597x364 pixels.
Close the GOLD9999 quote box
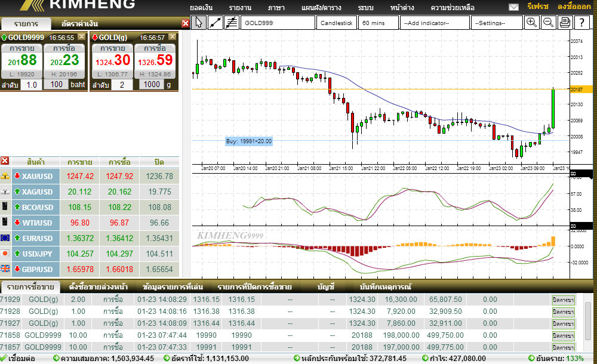click(81, 36)
